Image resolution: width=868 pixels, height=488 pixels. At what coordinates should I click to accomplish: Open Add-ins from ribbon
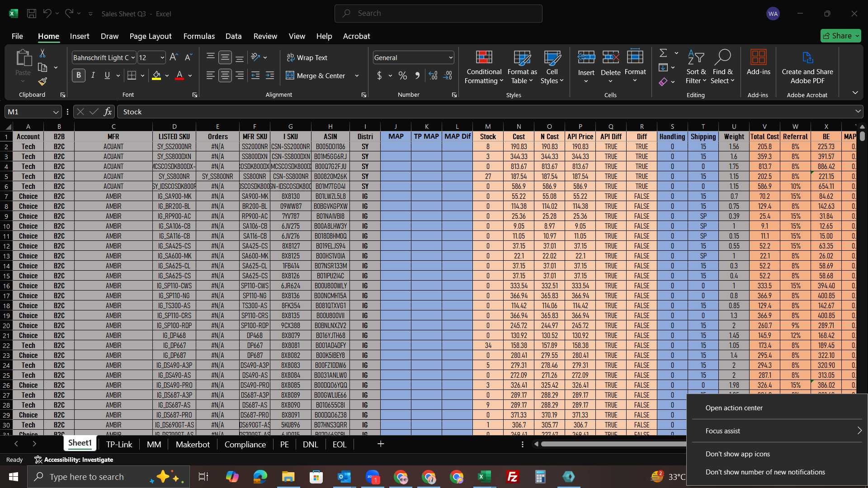click(758, 62)
